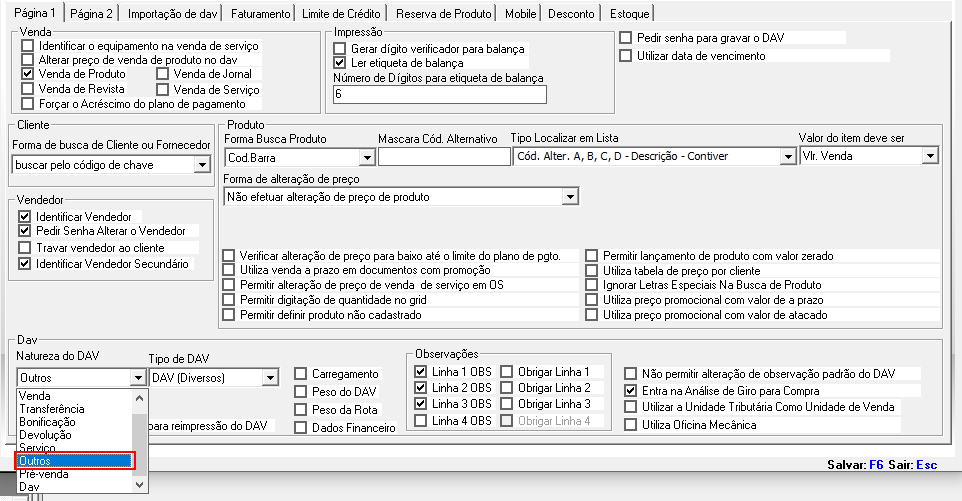Check Utiliza tabela de preço por cliente

click(591, 271)
